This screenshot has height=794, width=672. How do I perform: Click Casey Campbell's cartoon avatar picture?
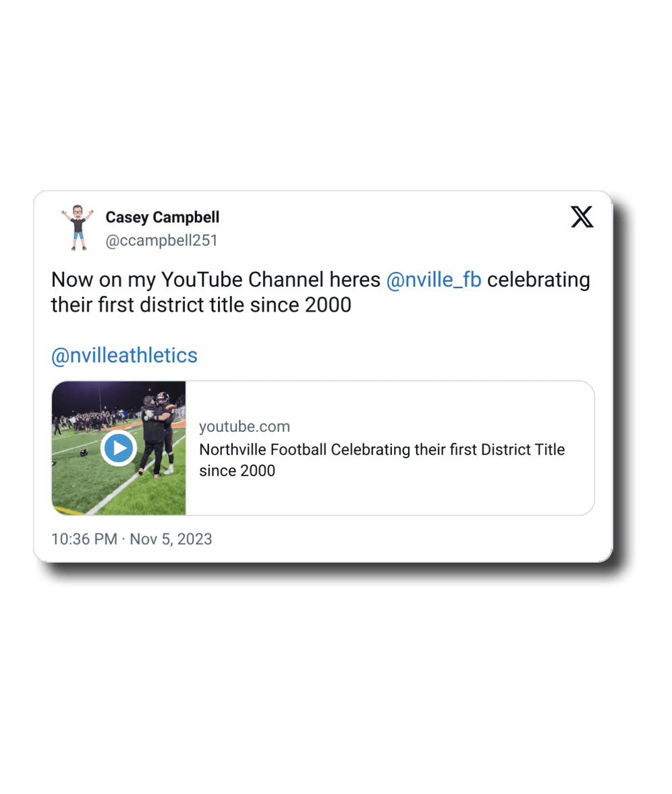(x=78, y=229)
